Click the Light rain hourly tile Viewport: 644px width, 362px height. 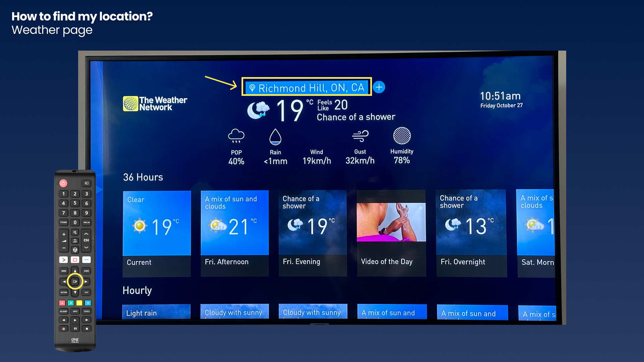157,312
